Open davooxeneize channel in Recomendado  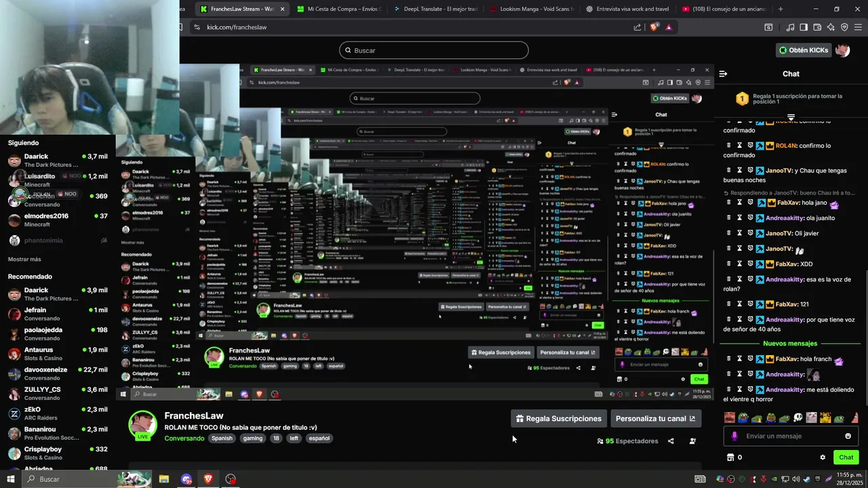[x=58, y=373]
